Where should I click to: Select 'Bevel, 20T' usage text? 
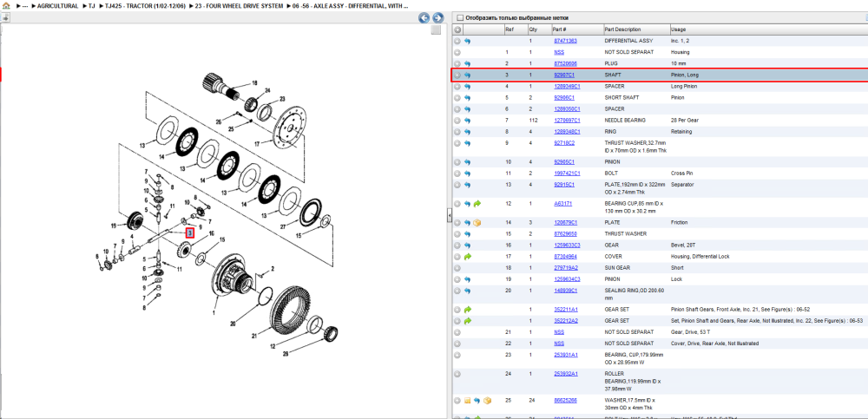(682, 246)
